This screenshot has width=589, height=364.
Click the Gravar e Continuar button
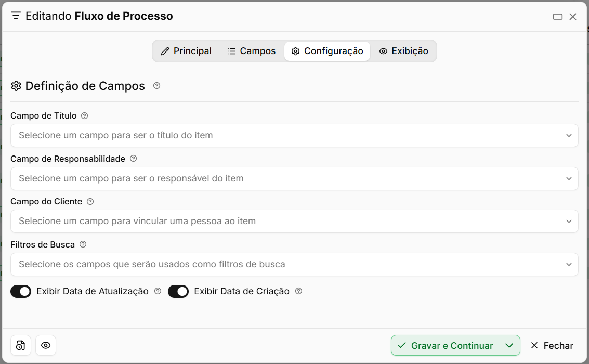(445, 345)
